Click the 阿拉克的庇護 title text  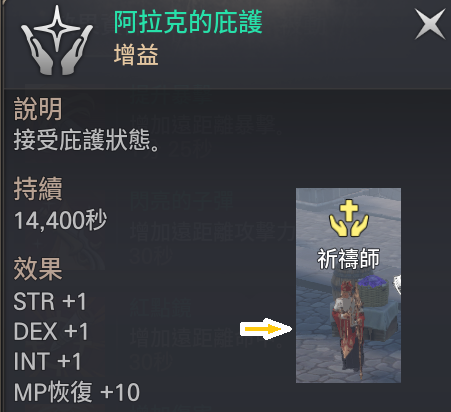[188, 22]
